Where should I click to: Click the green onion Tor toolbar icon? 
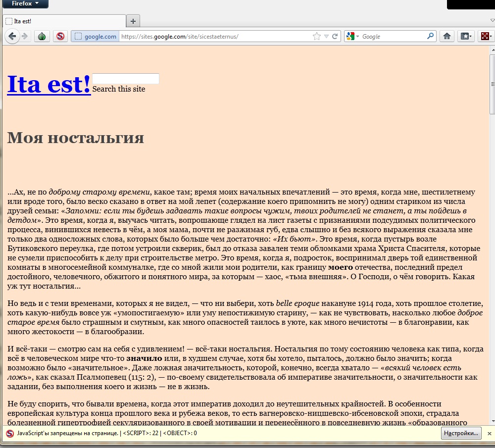click(42, 36)
